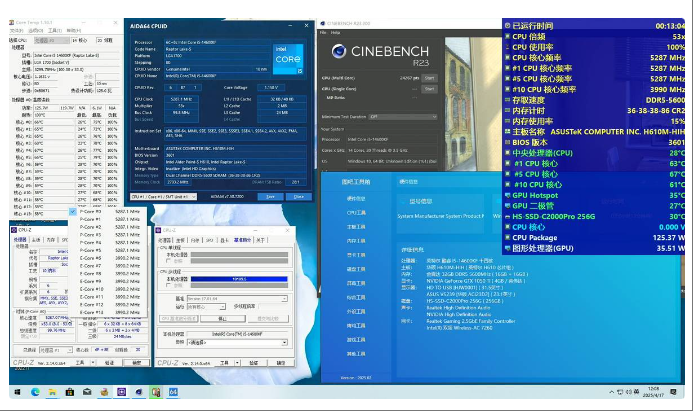Open the Mail app taskbar icon
The width and height of the screenshot is (693, 411).
click(87, 392)
